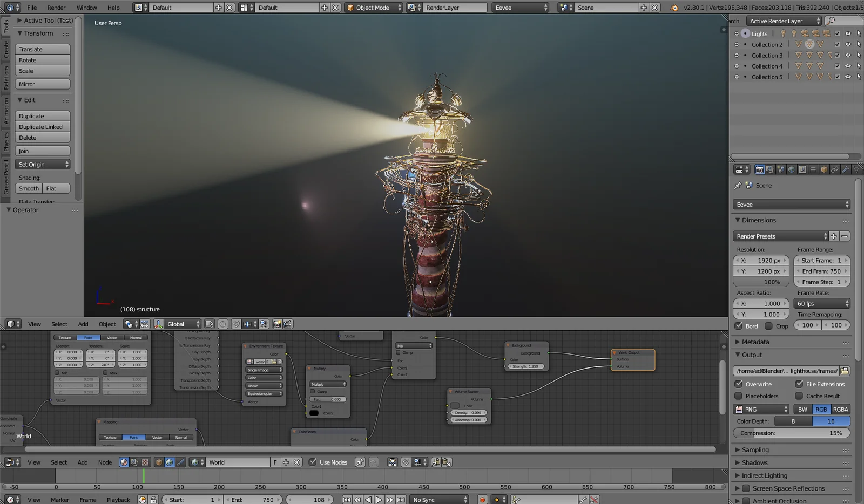Hide Collection 3 with its eye toggle
The width and height of the screenshot is (864, 504).
[849, 55]
